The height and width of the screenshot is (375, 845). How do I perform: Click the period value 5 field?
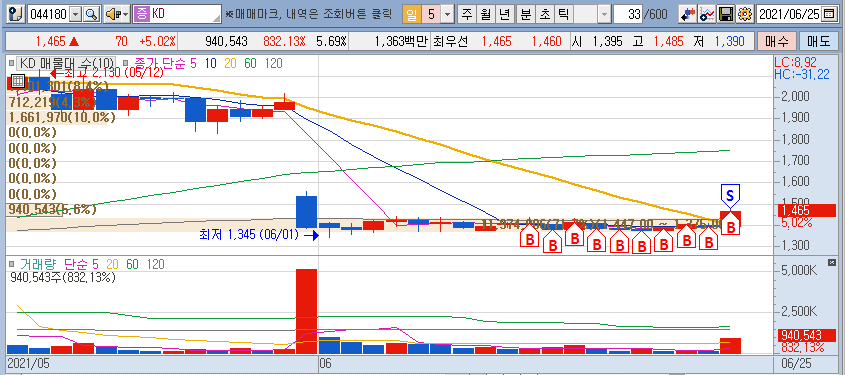tap(431, 15)
